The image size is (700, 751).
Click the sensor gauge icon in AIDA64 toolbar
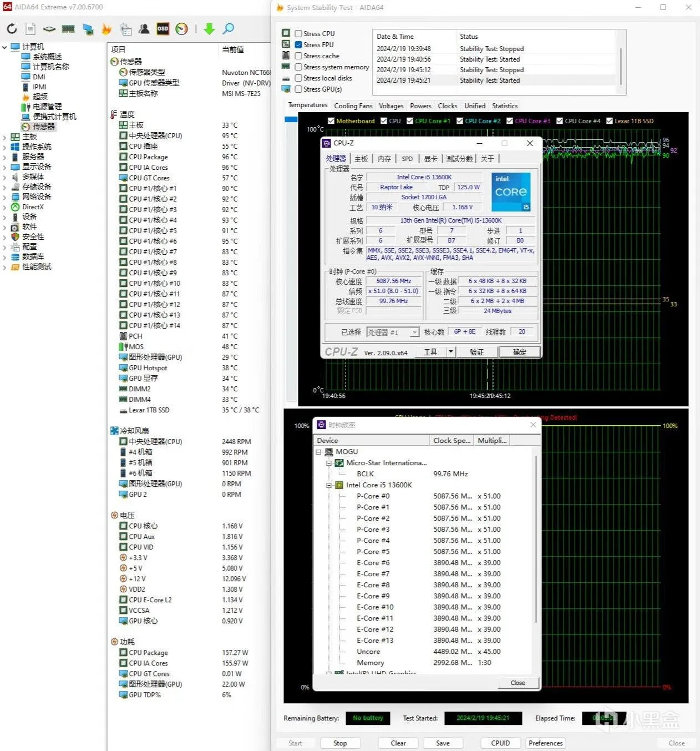(x=181, y=29)
